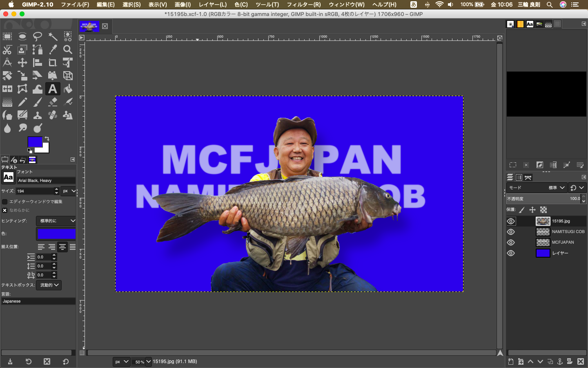Image resolution: width=588 pixels, height=368 pixels.
Task: Choose the Eraser tool in toolbox
Action: 53,102
